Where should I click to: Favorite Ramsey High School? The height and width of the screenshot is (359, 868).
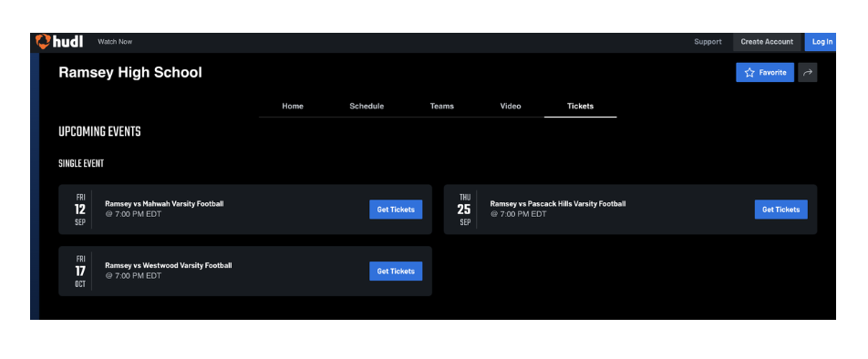tap(764, 73)
